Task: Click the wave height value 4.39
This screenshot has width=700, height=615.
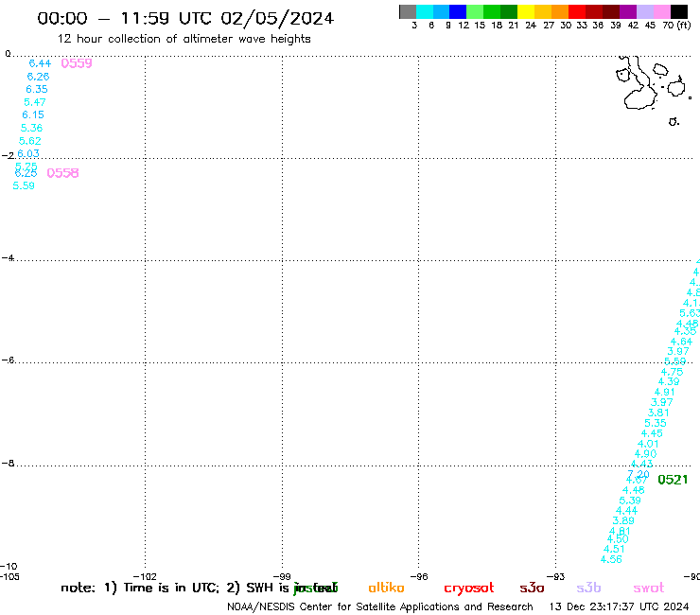Action: coord(669,381)
